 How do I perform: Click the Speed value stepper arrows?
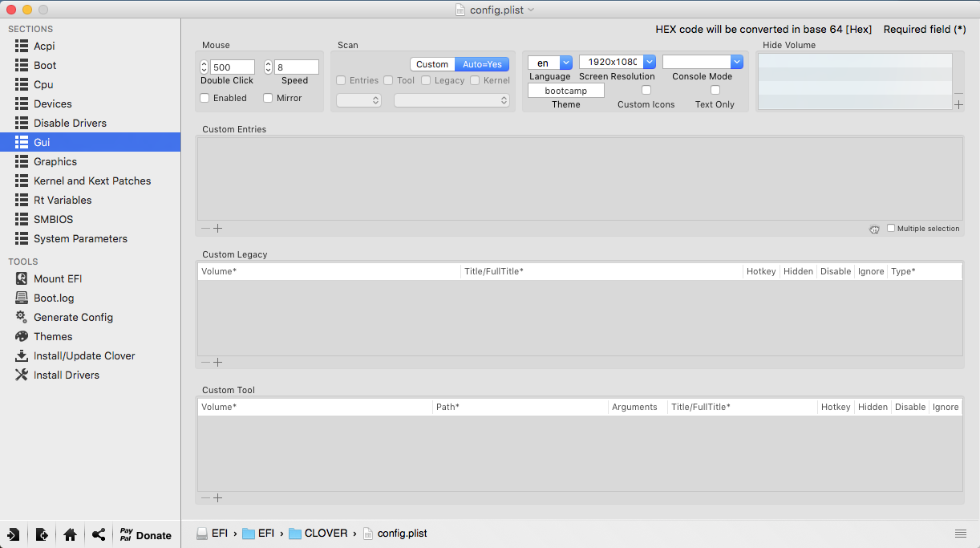pos(268,67)
